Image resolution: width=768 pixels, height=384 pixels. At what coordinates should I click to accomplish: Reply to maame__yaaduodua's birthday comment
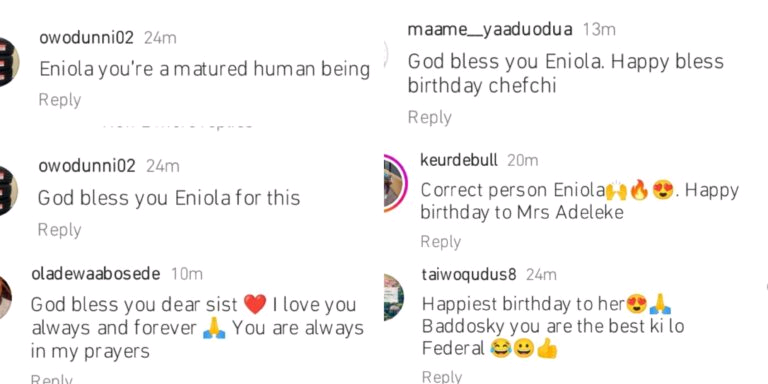coord(430,118)
